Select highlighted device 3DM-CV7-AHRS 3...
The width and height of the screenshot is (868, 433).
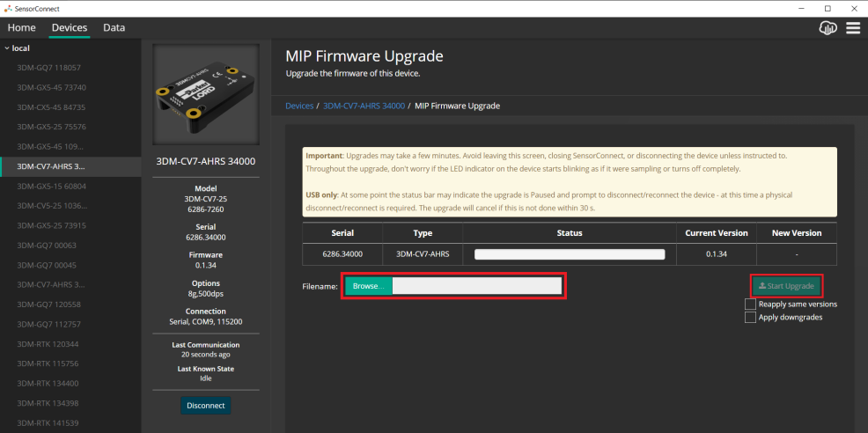(x=70, y=166)
